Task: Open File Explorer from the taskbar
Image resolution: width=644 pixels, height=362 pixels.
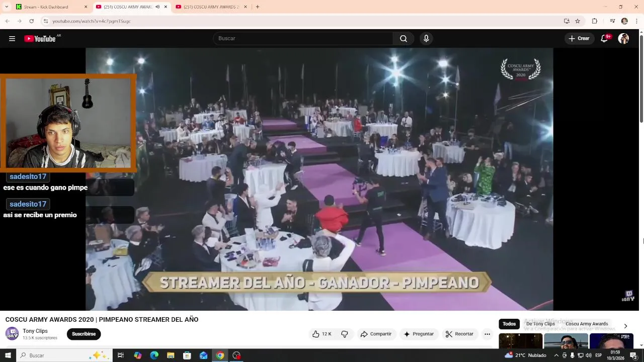Action: click(x=171, y=355)
